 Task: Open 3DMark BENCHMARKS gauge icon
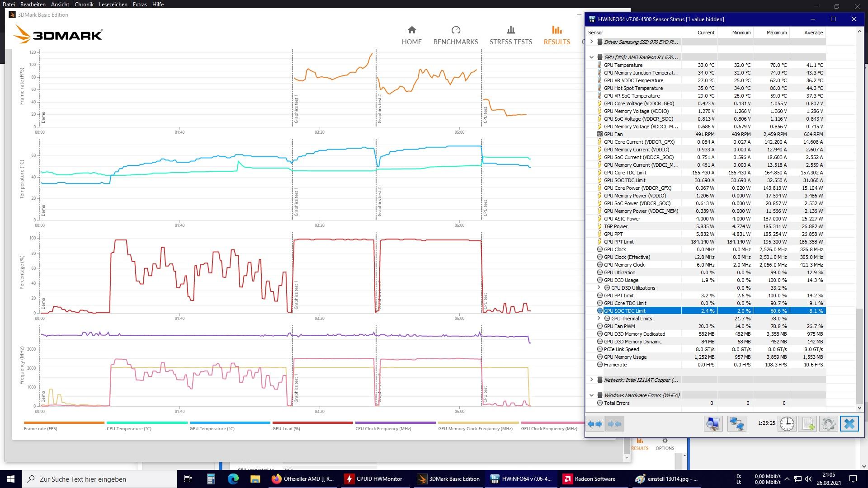(456, 30)
